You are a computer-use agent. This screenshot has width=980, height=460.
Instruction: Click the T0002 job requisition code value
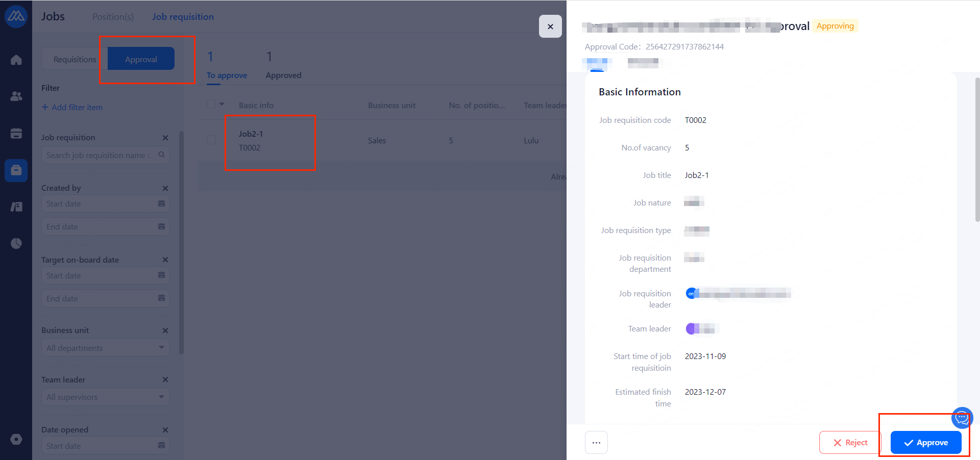point(696,120)
